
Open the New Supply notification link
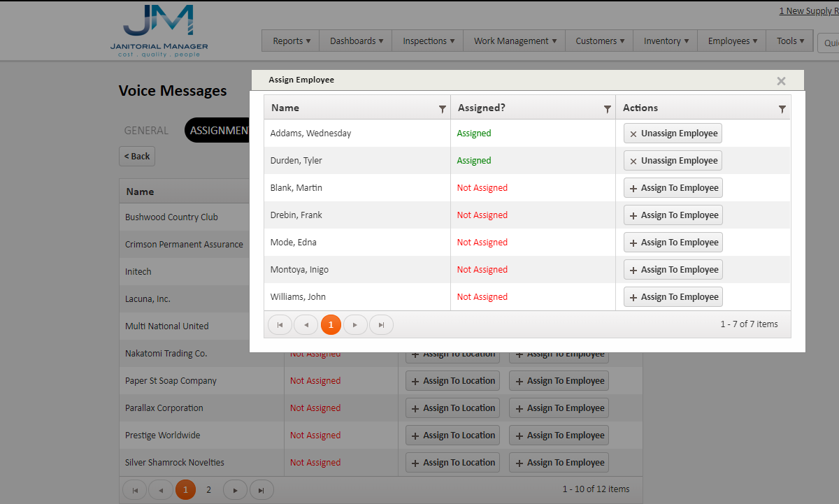coord(810,10)
